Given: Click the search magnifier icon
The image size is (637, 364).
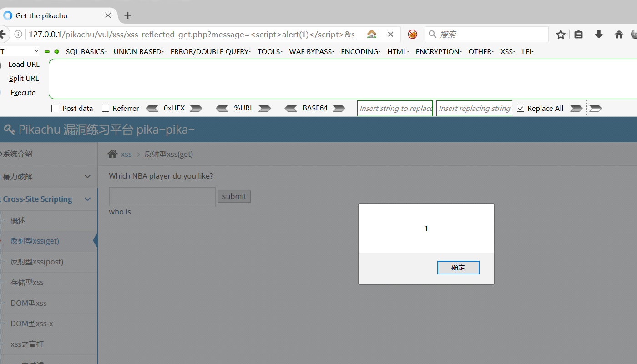Looking at the screenshot, I should pyautogui.click(x=433, y=34).
